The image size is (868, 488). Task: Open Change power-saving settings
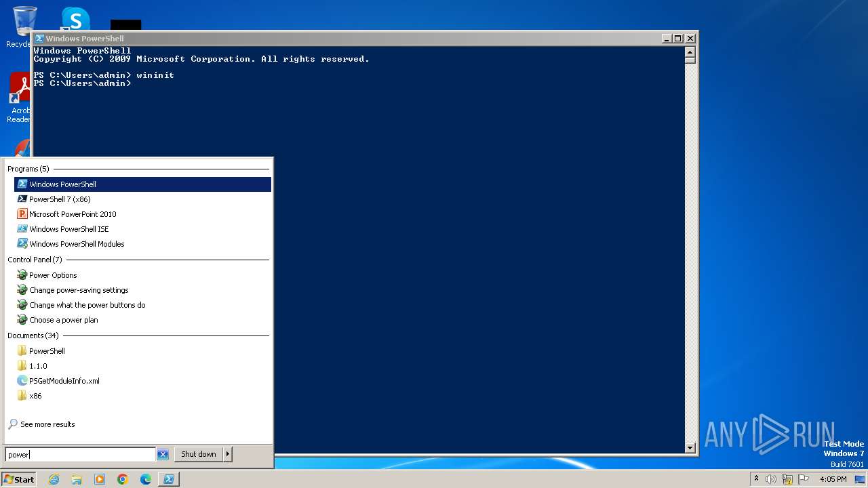(142, 290)
